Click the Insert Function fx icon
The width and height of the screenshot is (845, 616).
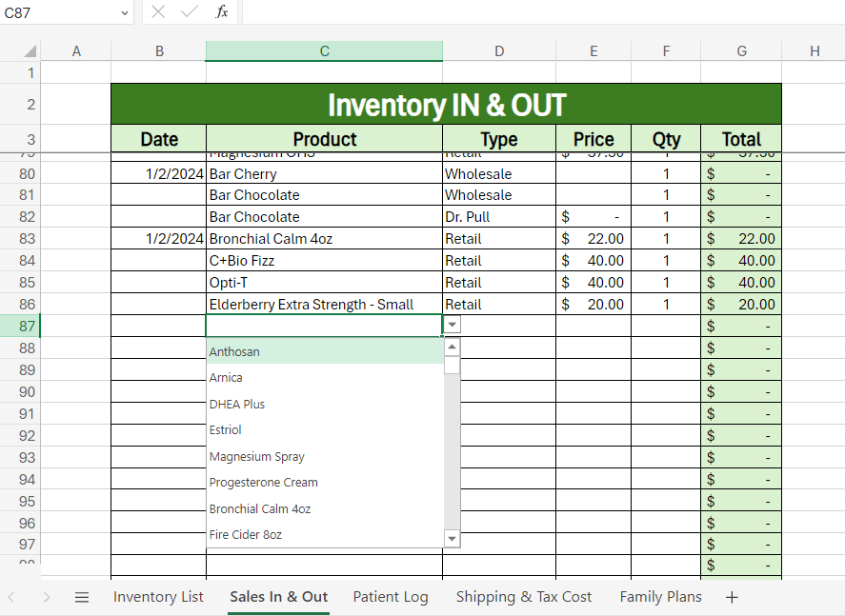coord(221,11)
